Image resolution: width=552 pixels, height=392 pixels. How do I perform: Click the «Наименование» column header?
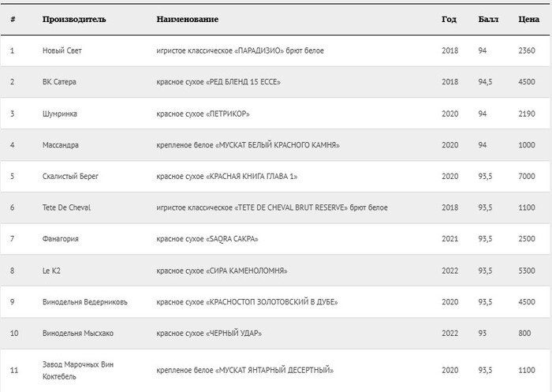pyautogui.click(x=188, y=19)
